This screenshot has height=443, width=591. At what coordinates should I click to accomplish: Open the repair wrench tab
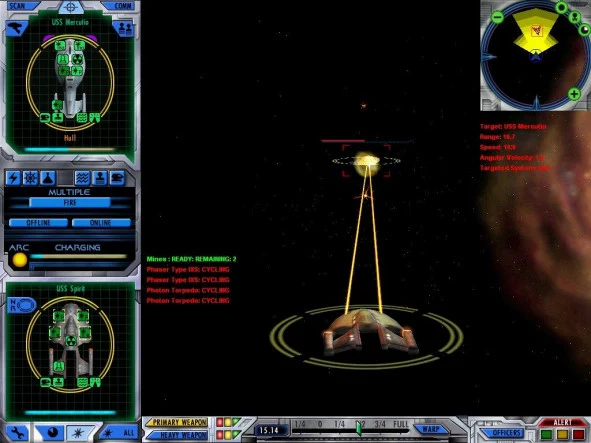click(x=17, y=432)
